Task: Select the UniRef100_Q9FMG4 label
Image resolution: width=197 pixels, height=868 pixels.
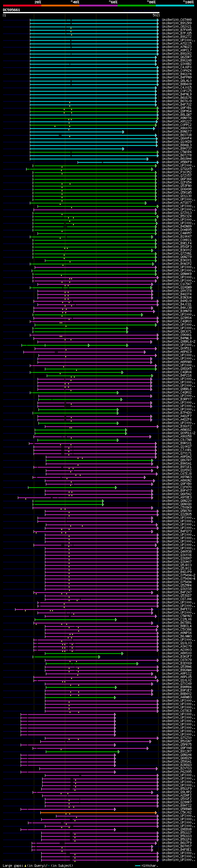Action: pyautogui.click(x=177, y=111)
